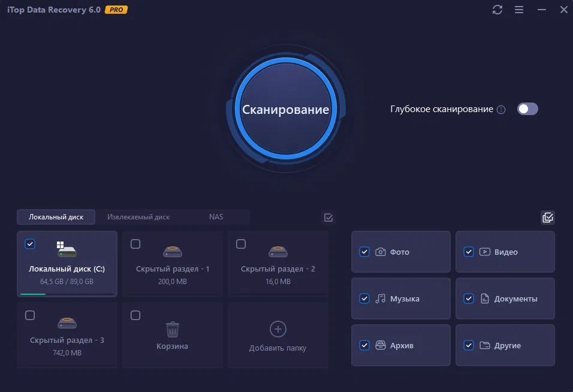Switch to the Локальный диск tab
The image size is (573, 392).
[x=56, y=217]
